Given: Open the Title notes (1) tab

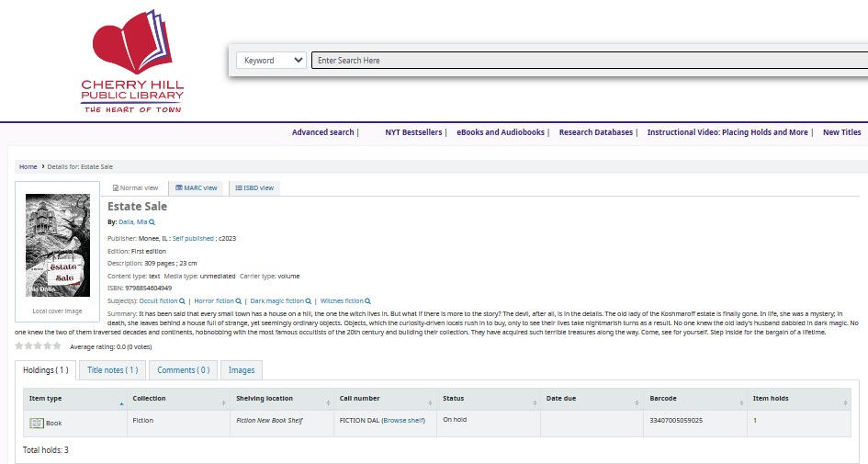Looking at the screenshot, I should click(112, 370).
